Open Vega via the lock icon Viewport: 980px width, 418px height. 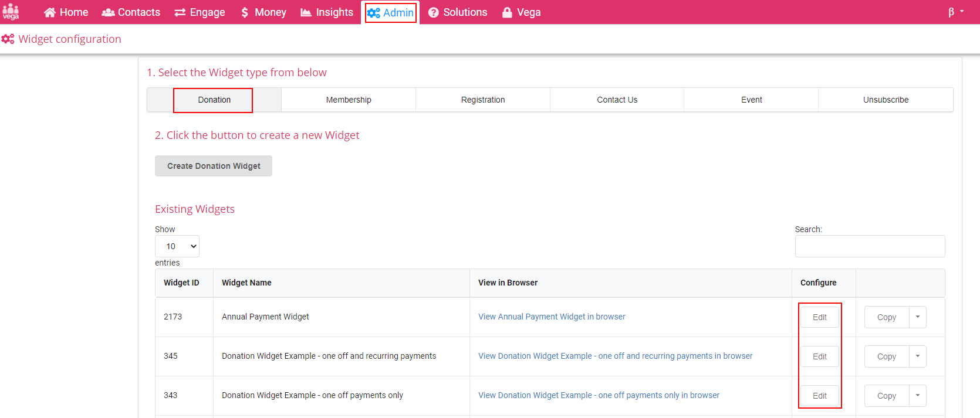click(x=507, y=12)
